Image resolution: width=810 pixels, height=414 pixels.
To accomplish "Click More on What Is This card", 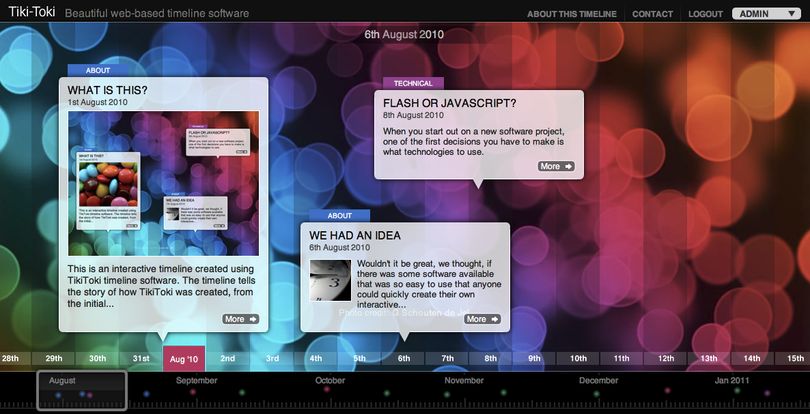I will (241, 319).
